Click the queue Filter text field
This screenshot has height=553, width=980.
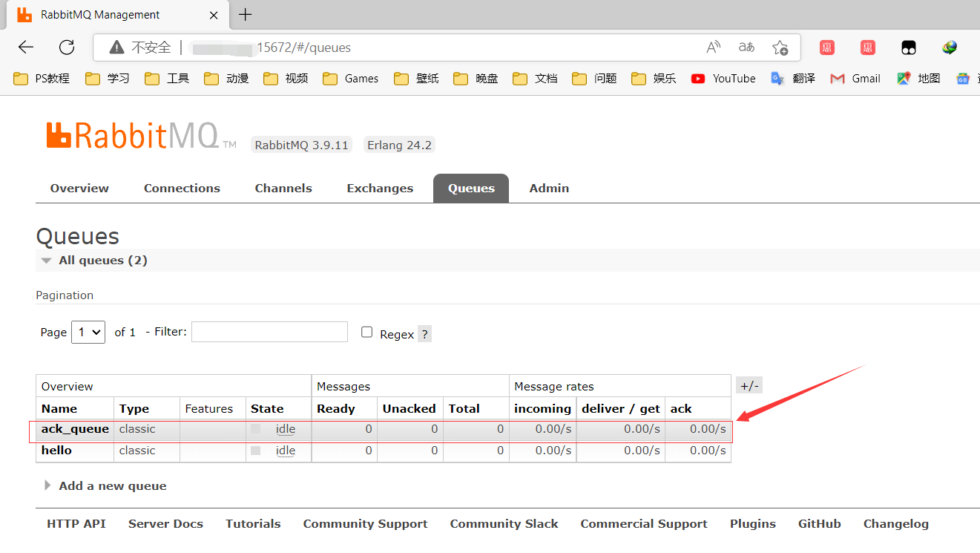[x=269, y=332]
